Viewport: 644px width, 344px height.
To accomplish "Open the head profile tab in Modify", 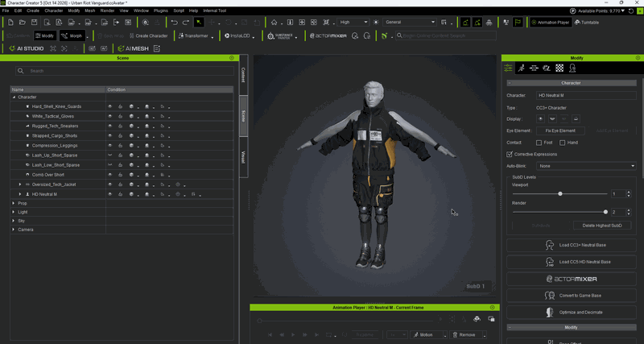I will (572, 68).
